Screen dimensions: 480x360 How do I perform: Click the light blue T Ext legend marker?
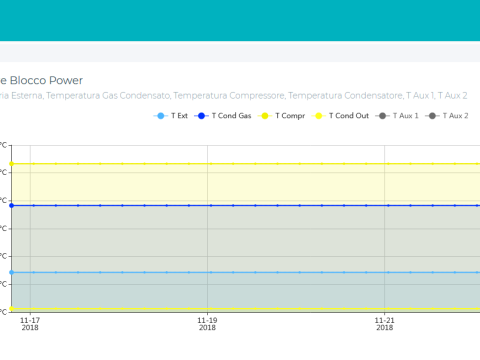[x=161, y=116]
